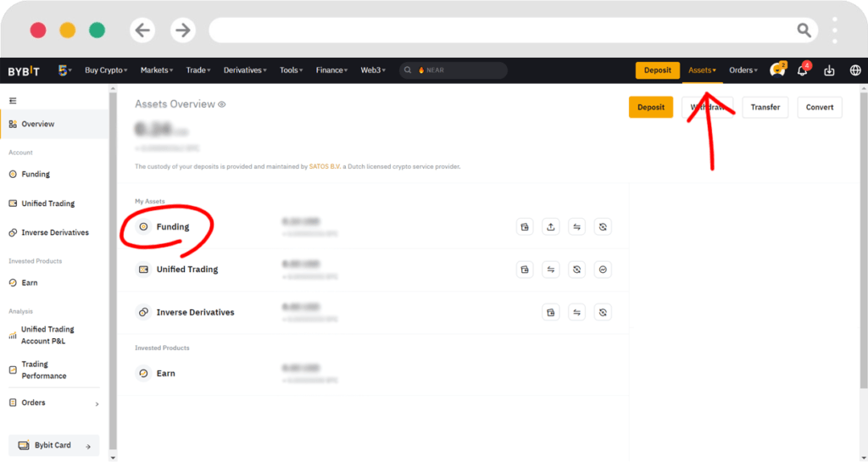Click the transfer arrows icon in Inverse Derivatives row
Viewport: 868px width, 462px height.
click(576, 313)
